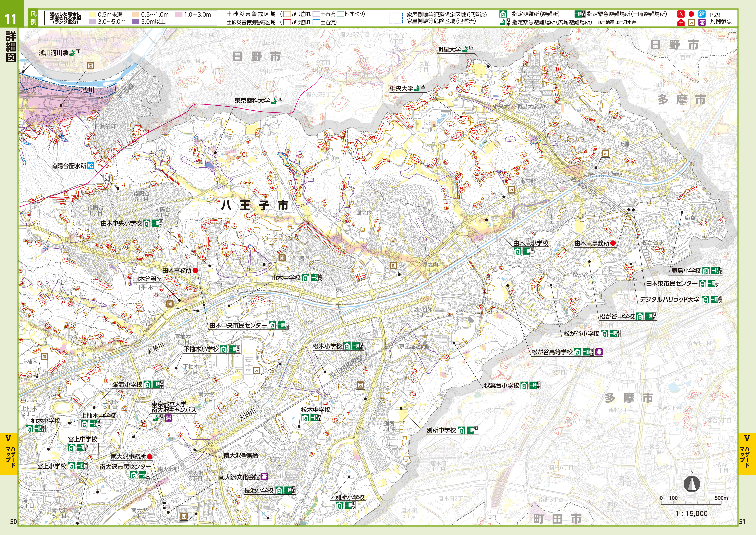Click the 1.0〜3.0m pink depth swatch
The width and height of the screenshot is (756, 535).
tap(179, 14)
